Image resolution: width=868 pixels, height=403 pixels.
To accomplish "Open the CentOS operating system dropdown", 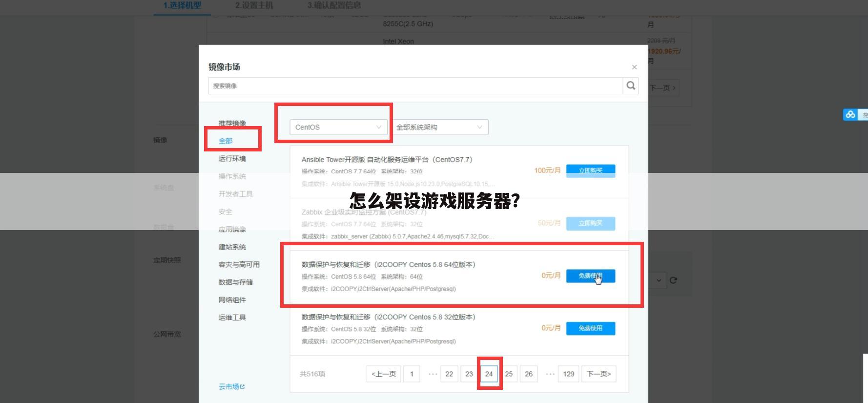I will click(x=338, y=127).
